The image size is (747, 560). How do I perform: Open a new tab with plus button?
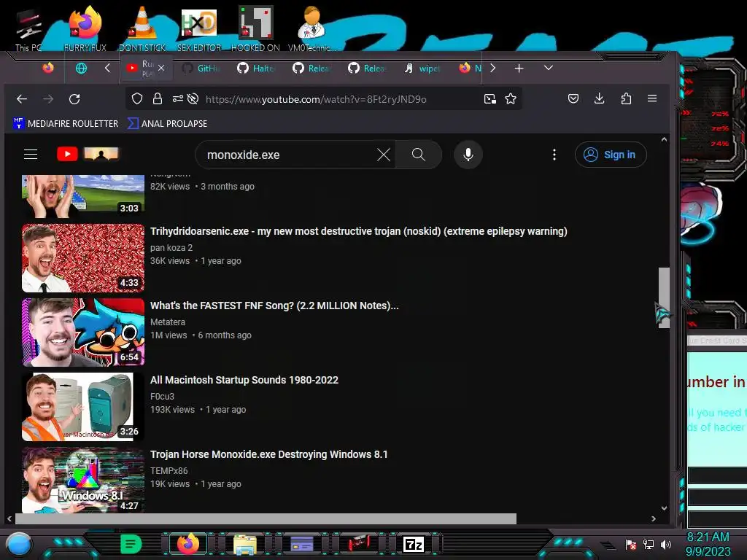(519, 68)
